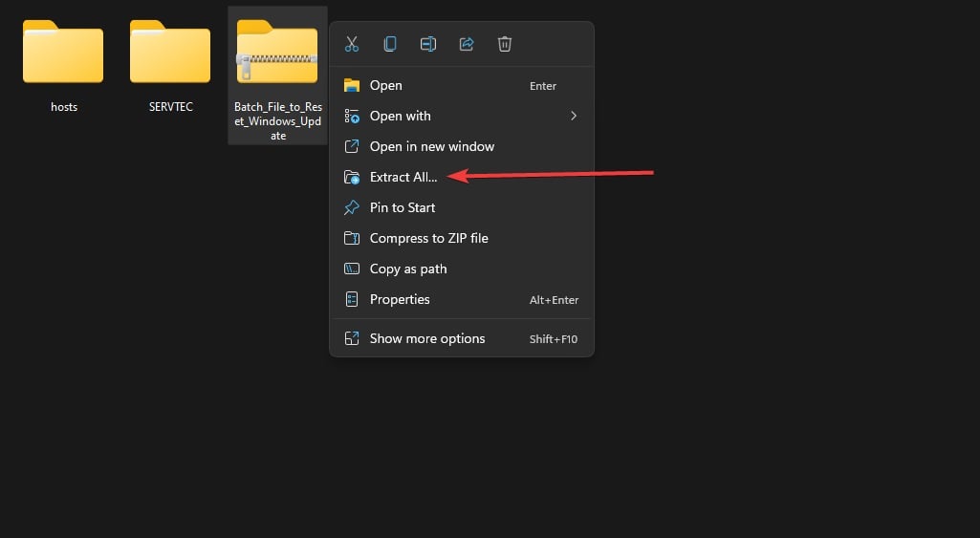Click the Copy icon in context menu
The width and height of the screenshot is (980, 538).
pos(390,44)
